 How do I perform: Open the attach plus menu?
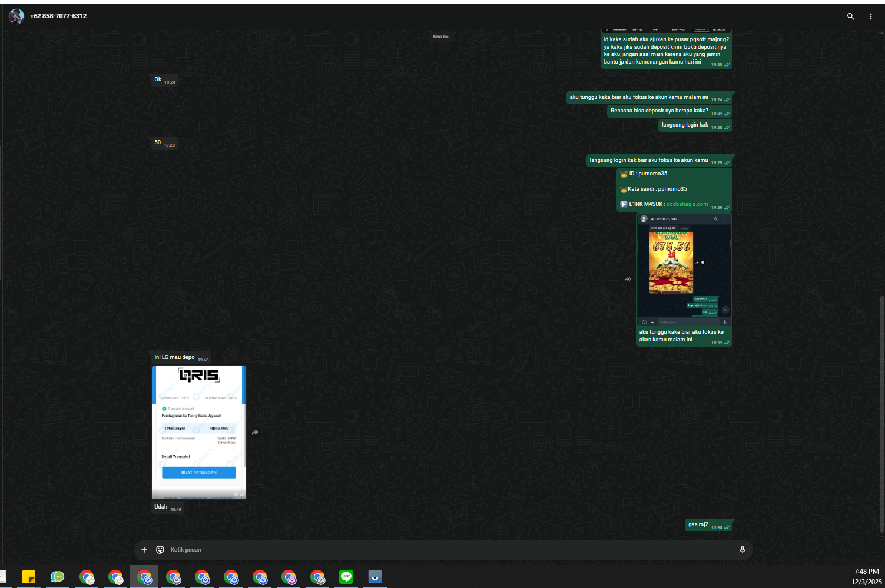coord(144,550)
